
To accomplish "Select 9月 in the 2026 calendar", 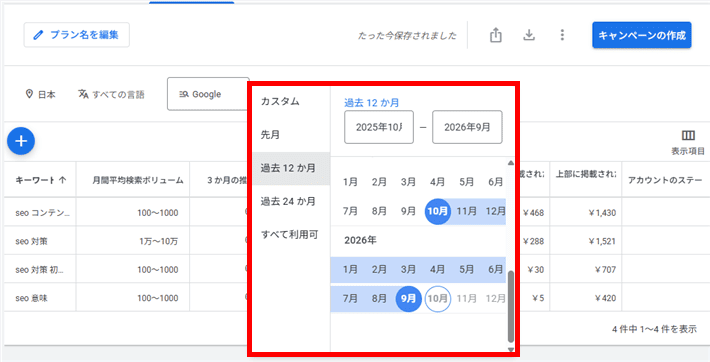I will (x=409, y=299).
